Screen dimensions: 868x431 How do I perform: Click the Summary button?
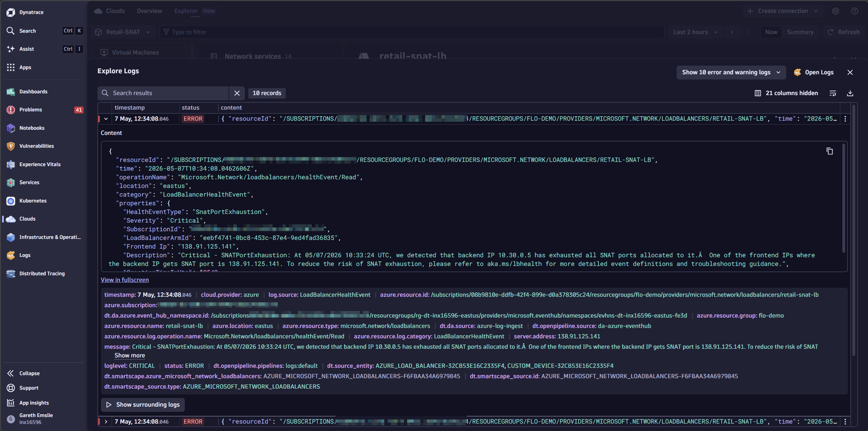pos(800,32)
